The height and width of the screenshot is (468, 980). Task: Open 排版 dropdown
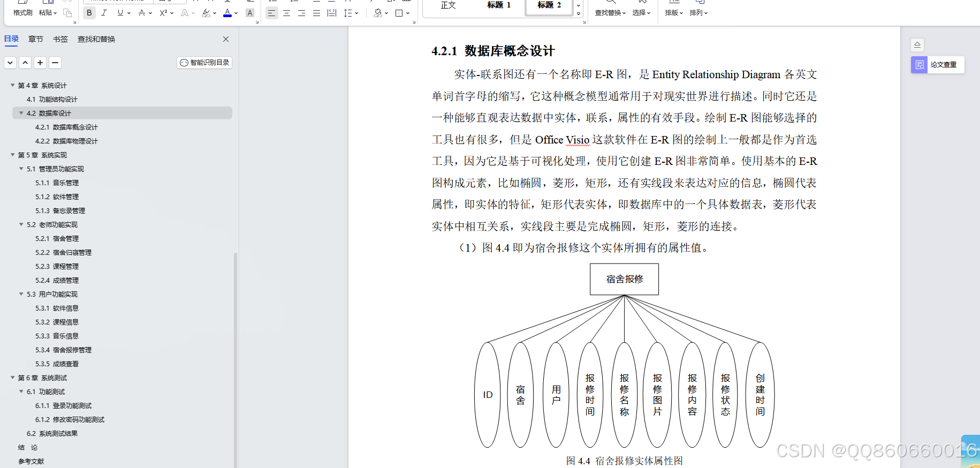674,13
